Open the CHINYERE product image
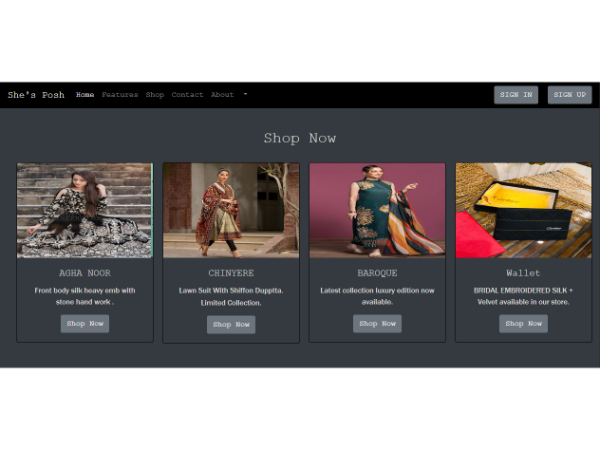The height and width of the screenshot is (450, 600). (231, 210)
